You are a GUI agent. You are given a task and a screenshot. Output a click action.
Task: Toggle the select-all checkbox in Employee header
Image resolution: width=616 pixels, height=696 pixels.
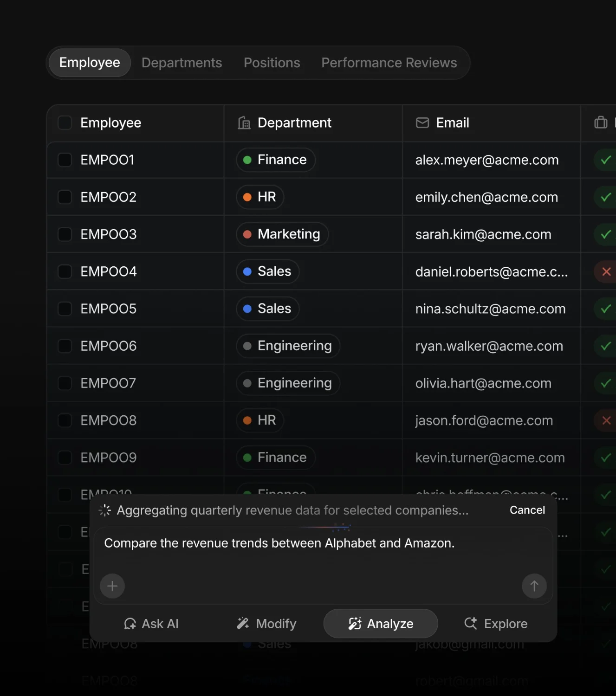click(65, 123)
